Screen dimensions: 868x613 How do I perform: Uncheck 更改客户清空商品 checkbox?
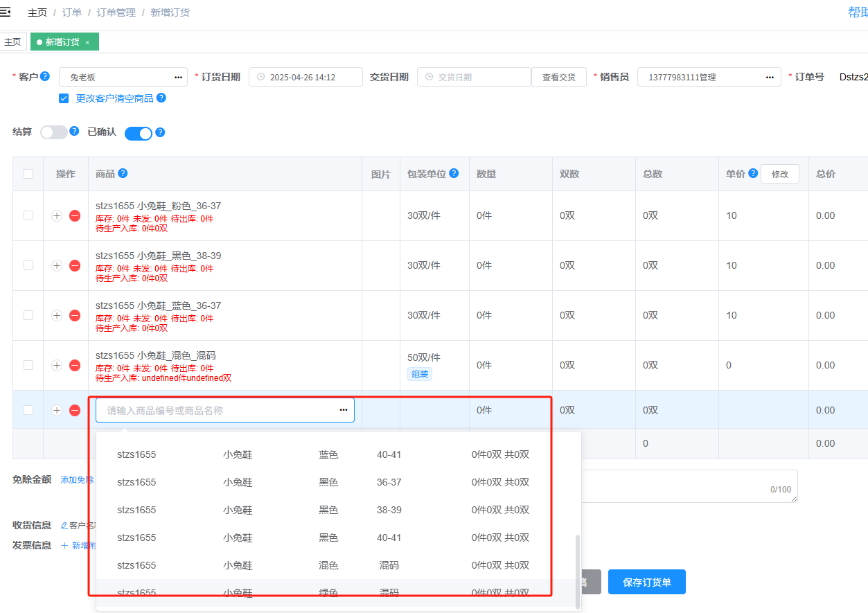coord(64,98)
